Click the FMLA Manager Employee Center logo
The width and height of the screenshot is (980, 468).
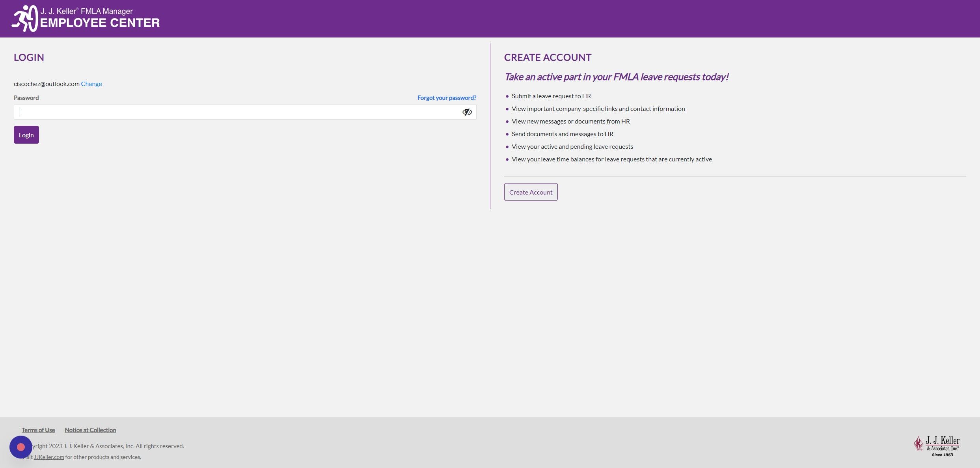click(x=86, y=19)
